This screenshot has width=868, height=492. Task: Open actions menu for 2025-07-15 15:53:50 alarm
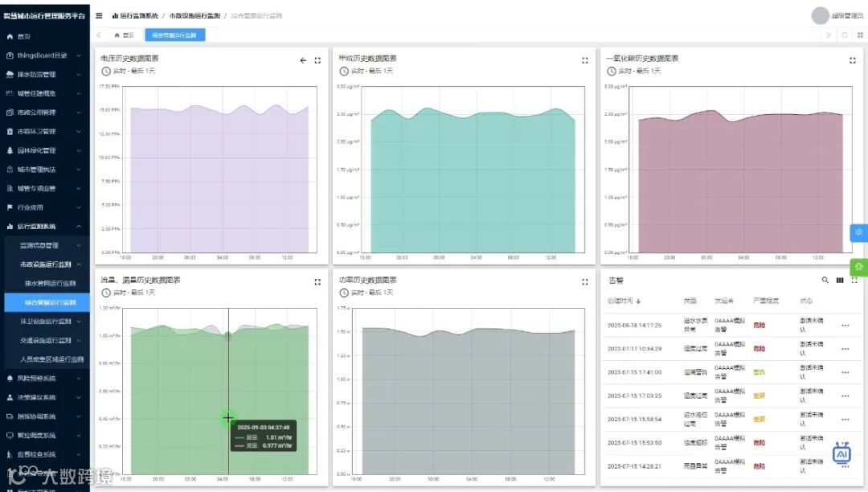click(845, 443)
